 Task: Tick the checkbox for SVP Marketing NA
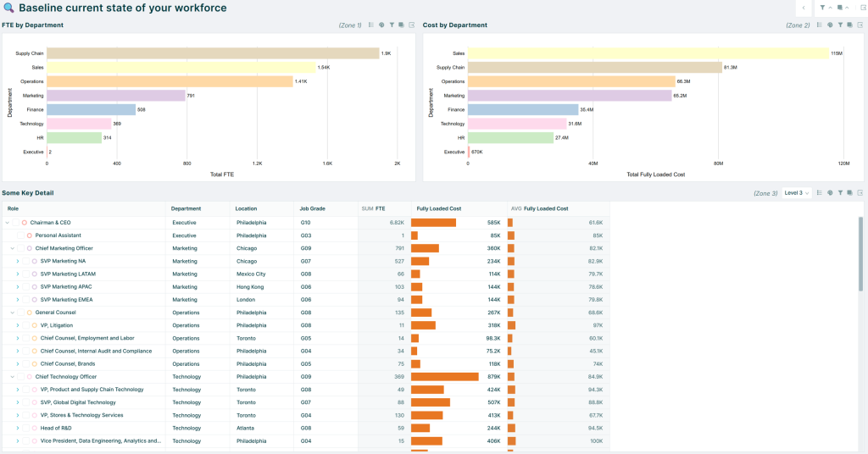point(25,261)
